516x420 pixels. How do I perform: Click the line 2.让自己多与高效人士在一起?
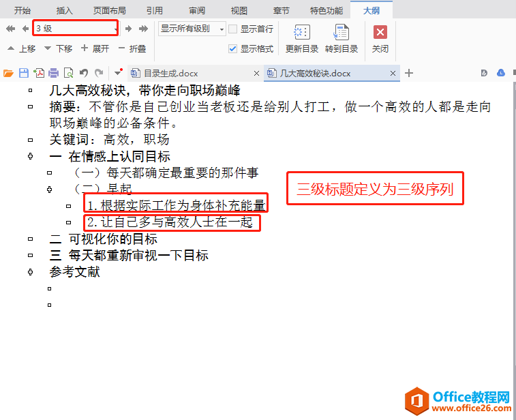pyautogui.click(x=170, y=222)
